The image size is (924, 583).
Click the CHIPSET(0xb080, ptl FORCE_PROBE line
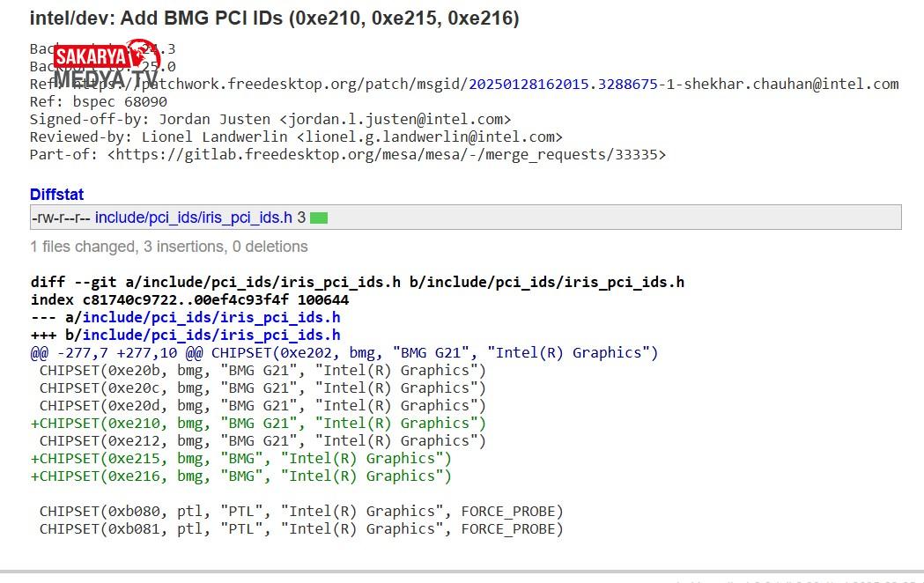(x=301, y=511)
